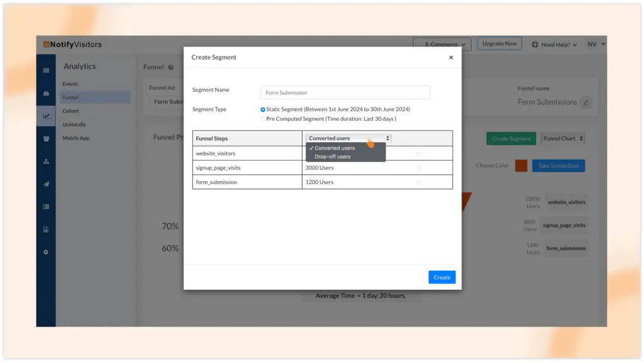Image resolution: width=644 pixels, height=362 pixels.
Task: Click the dashboard gauge icon in sidebar
Action: pyautogui.click(x=46, y=94)
